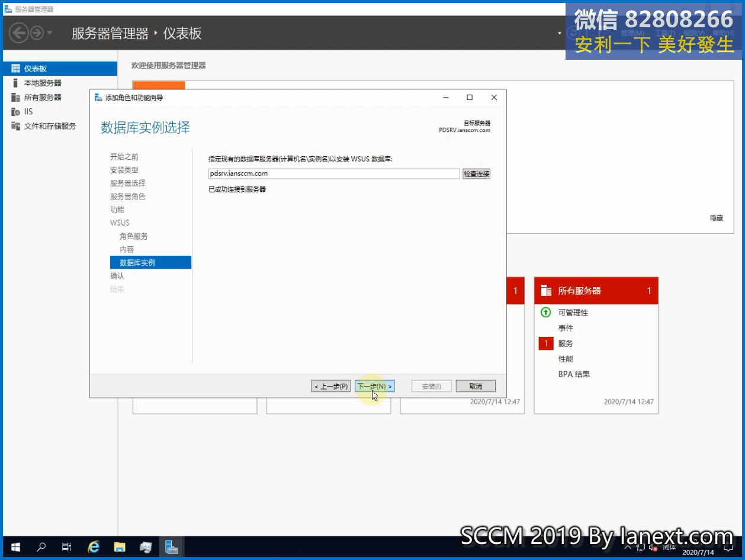
Task: Click BPA 结果 in the All Servers tile
Action: pyautogui.click(x=574, y=374)
